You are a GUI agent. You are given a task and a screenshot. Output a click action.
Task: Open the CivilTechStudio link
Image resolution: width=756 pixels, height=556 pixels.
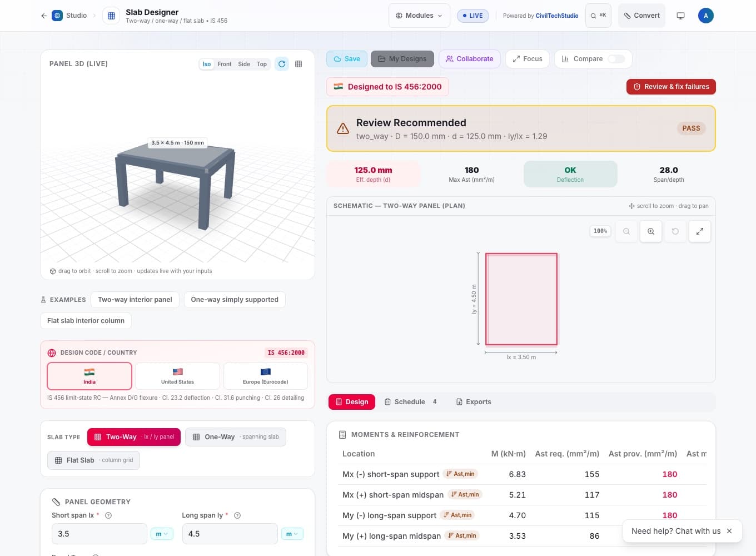point(557,16)
